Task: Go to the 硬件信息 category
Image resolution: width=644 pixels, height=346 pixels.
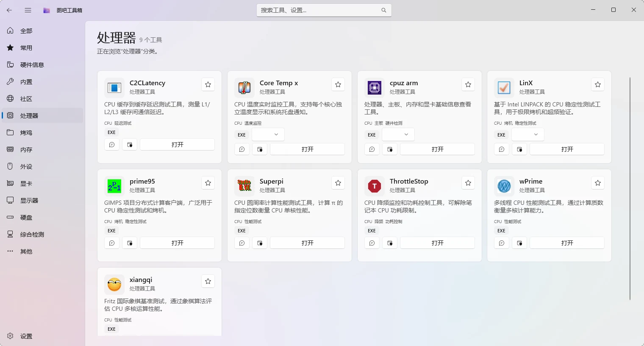Action: coord(42,65)
